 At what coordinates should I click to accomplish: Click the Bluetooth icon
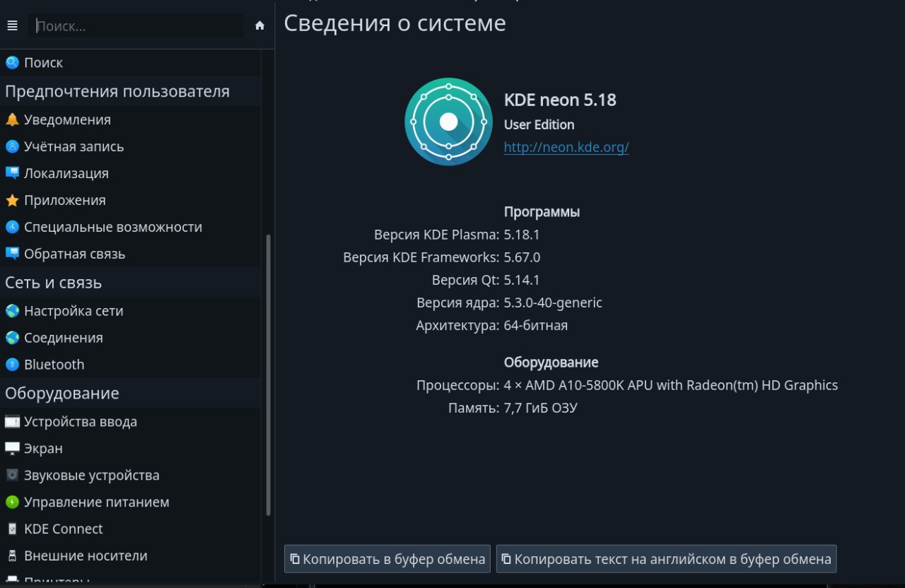click(12, 365)
